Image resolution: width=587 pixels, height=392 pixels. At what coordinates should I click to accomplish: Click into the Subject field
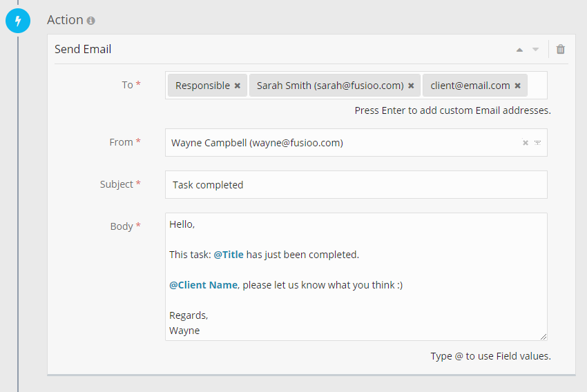pos(356,185)
